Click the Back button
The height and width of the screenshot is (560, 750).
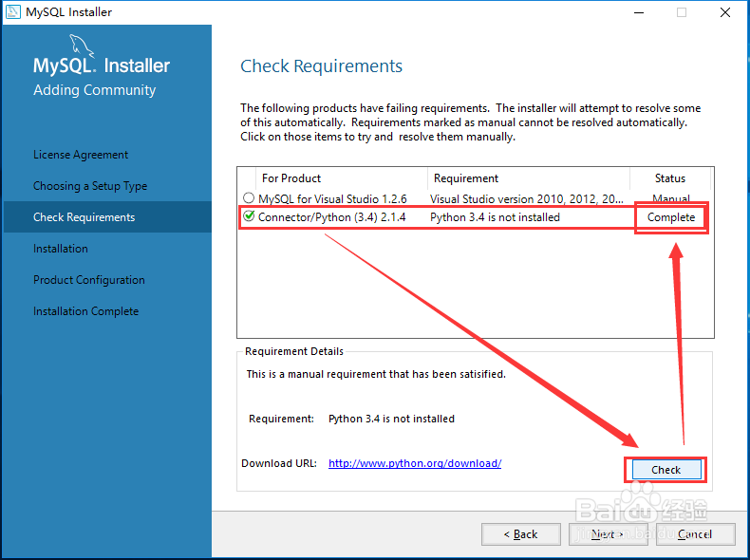[x=521, y=534]
